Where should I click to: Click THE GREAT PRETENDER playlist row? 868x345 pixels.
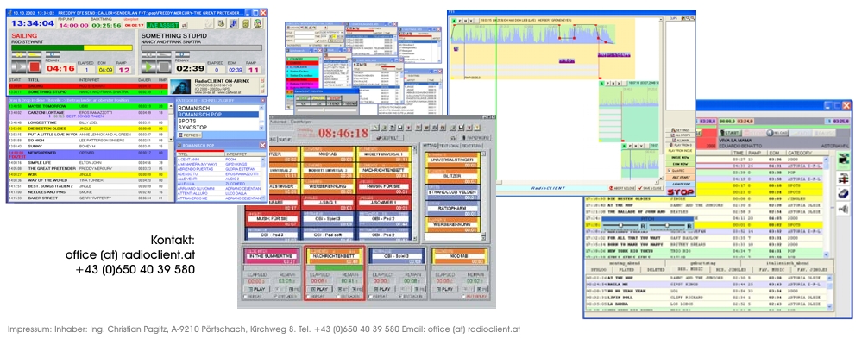click(x=53, y=166)
